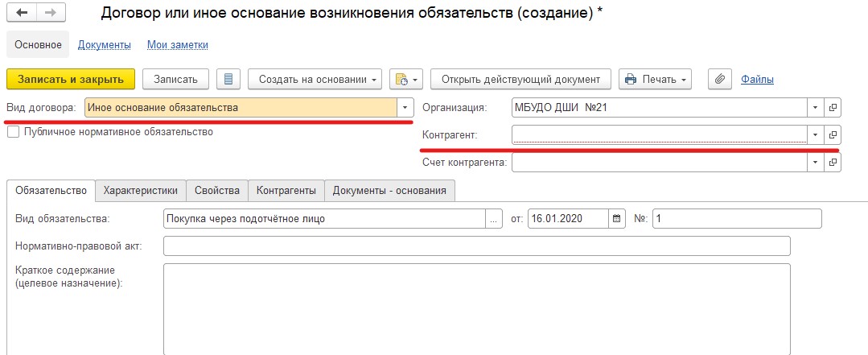Switch to the Основное section
868x355 pixels.
point(38,45)
